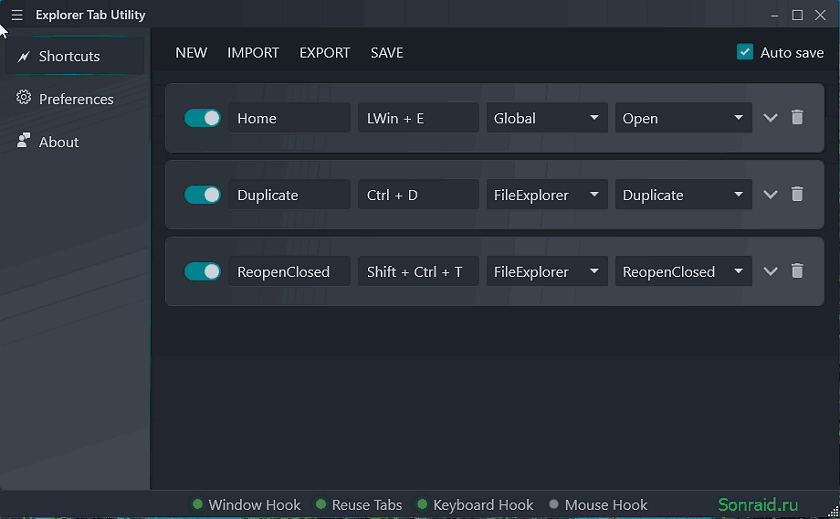Expand the Duplicate shortcut details chevron
This screenshot has width=840, height=519.
click(x=770, y=194)
